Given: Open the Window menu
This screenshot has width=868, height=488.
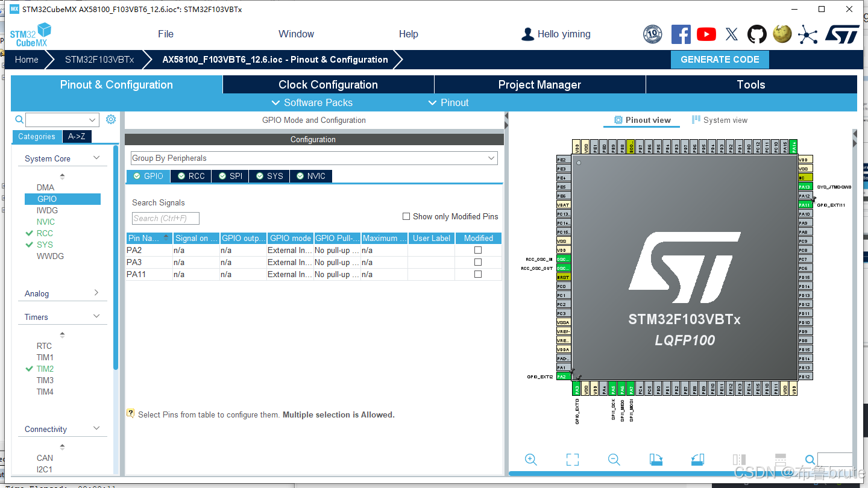Looking at the screenshot, I should [x=296, y=34].
